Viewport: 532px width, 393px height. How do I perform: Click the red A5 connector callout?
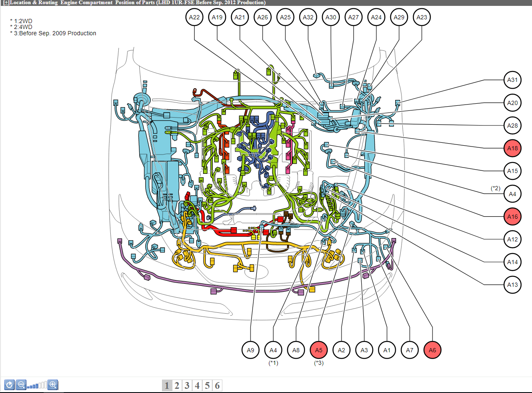pyautogui.click(x=318, y=350)
